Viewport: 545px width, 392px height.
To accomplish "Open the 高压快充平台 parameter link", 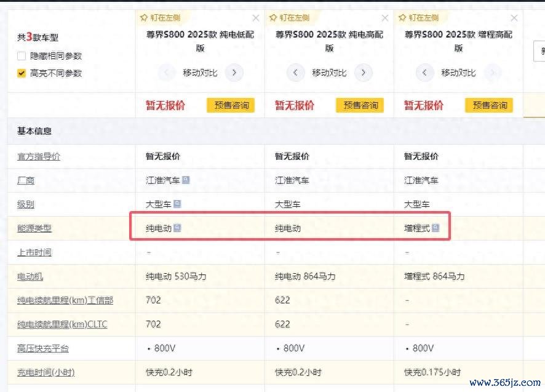I will click(x=43, y=348).
